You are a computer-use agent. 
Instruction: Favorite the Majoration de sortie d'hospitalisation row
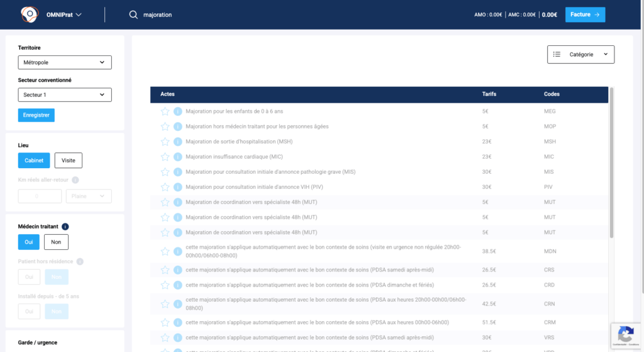[x=165, y=142]
